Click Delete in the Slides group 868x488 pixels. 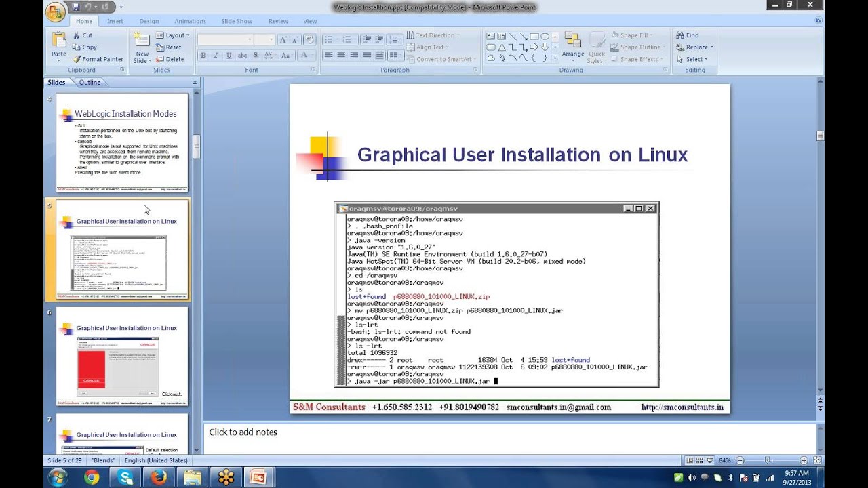coord(170,59)
